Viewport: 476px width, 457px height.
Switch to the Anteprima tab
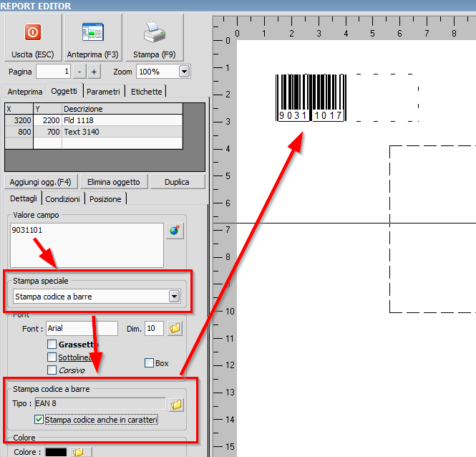tap(25, 92)
